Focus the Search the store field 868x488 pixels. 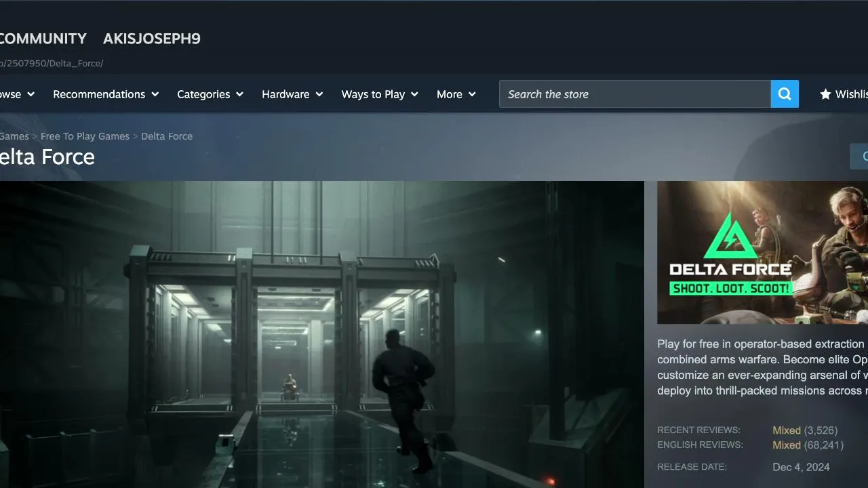tap(635, 94)
